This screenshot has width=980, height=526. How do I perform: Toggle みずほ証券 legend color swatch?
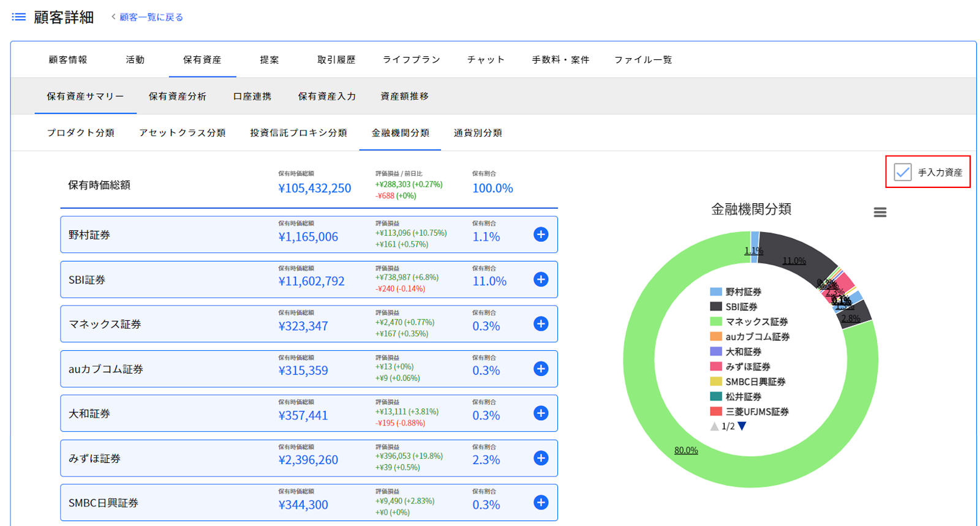pyautogui.click(x=716, y=366)
